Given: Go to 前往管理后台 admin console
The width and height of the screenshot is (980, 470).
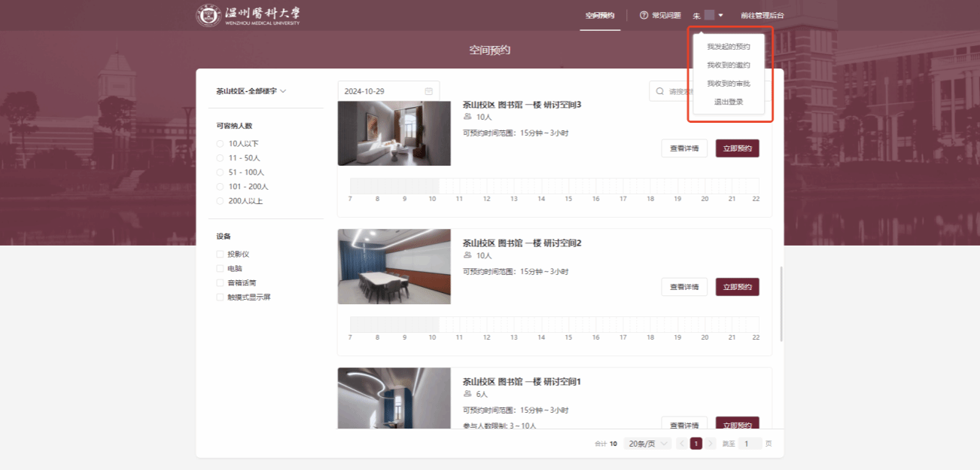Looking at the screenshot, I should [x=762, y=15].
